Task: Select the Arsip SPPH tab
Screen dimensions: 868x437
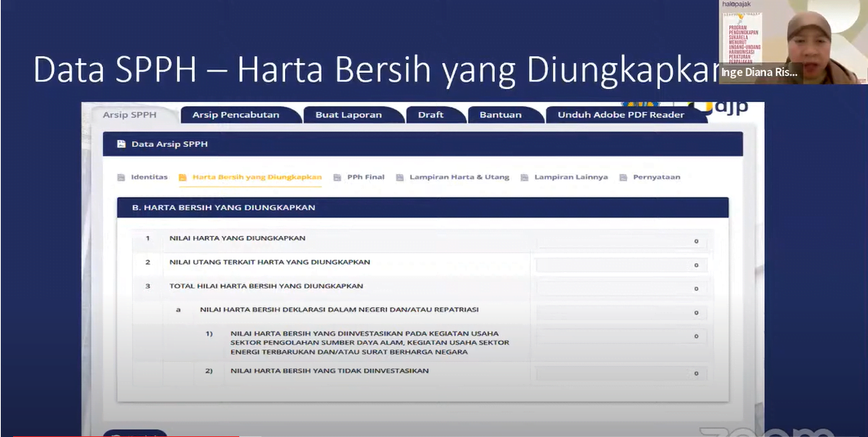Action: tap(129, 115)
